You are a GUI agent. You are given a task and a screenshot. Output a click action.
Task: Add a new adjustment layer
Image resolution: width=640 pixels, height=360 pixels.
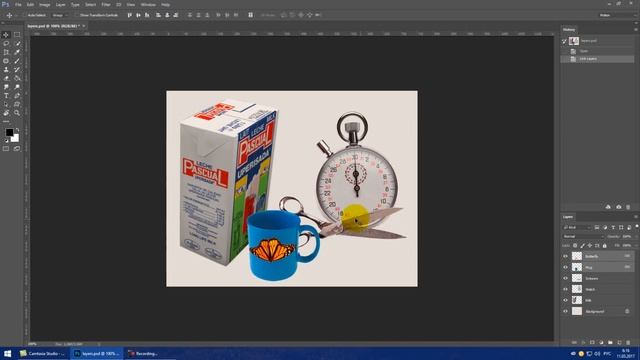tap(601, 342)
